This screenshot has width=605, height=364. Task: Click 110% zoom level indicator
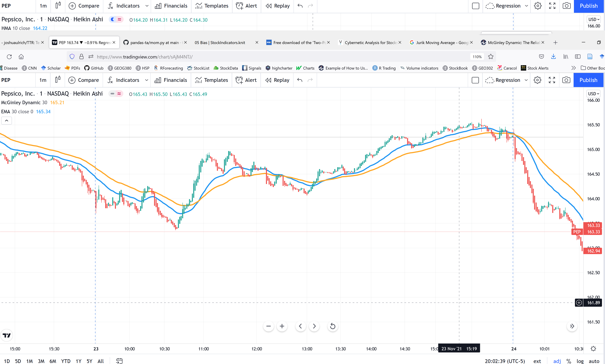(477, 57)
